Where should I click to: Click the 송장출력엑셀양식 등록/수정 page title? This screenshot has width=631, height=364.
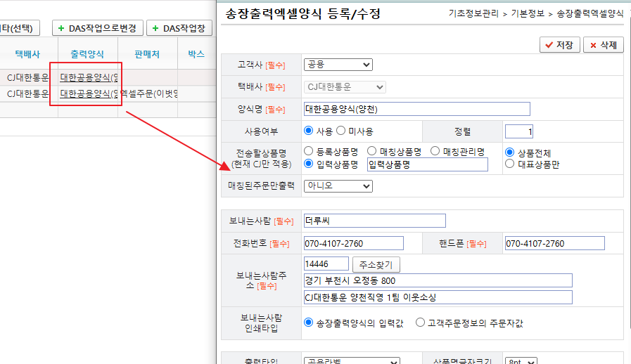302,14
